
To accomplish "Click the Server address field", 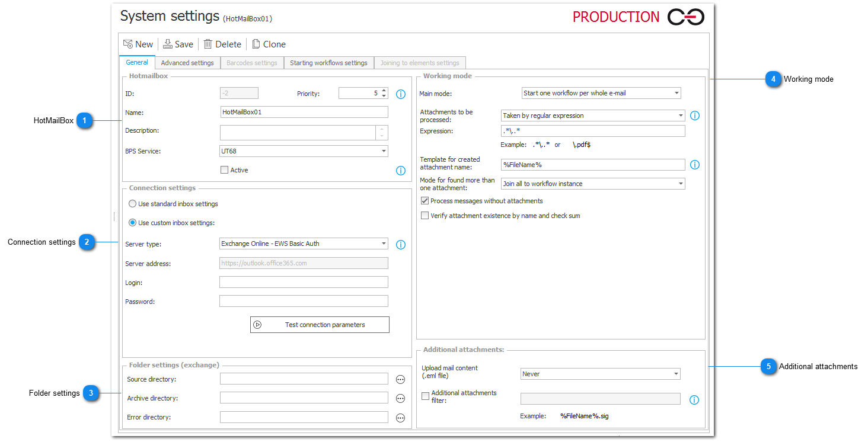I will (x=304, y=263).
